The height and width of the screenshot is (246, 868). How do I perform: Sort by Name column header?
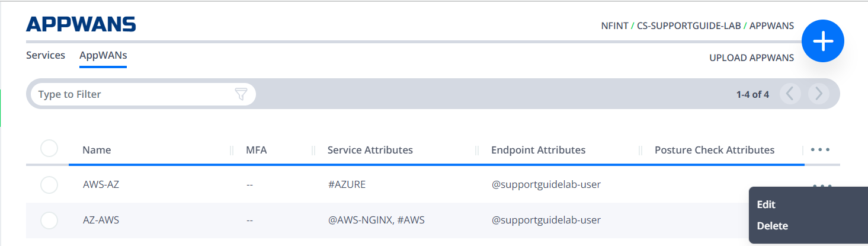click(97, 150)
